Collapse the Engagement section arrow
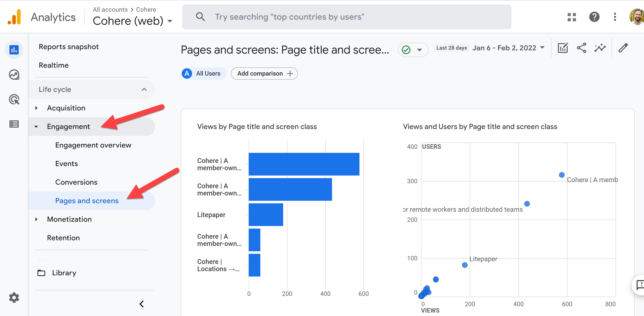 (x=36, y=127)
